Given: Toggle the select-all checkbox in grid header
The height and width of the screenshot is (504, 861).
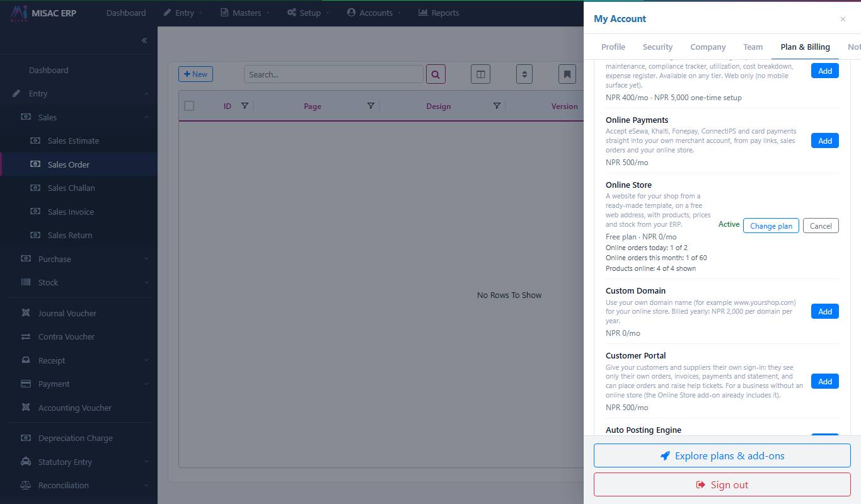Looking at the screenshot, I should 189,106.
